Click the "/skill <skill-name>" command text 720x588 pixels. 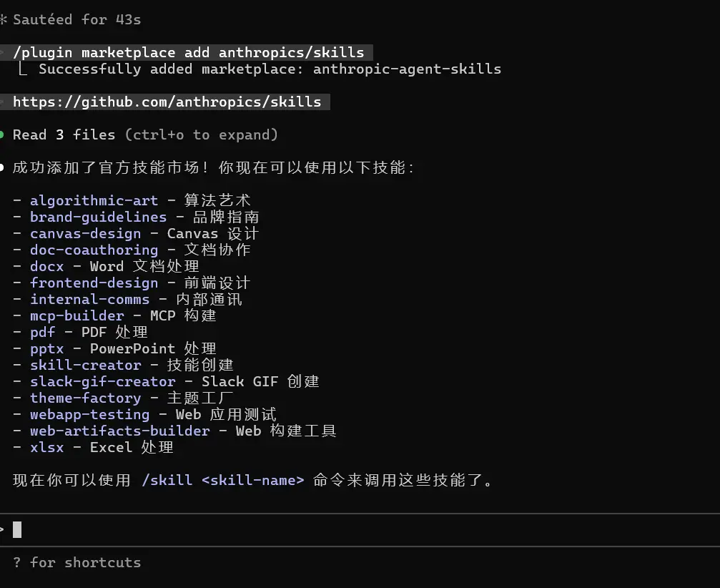tap(223, 480)
